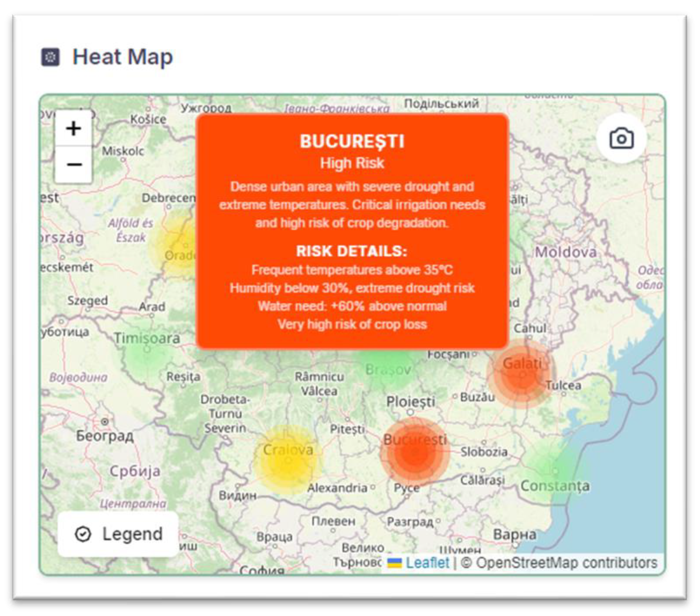Click the red București heat spot
This screenshot has width=700, height=616.
(x=414, y=453)
